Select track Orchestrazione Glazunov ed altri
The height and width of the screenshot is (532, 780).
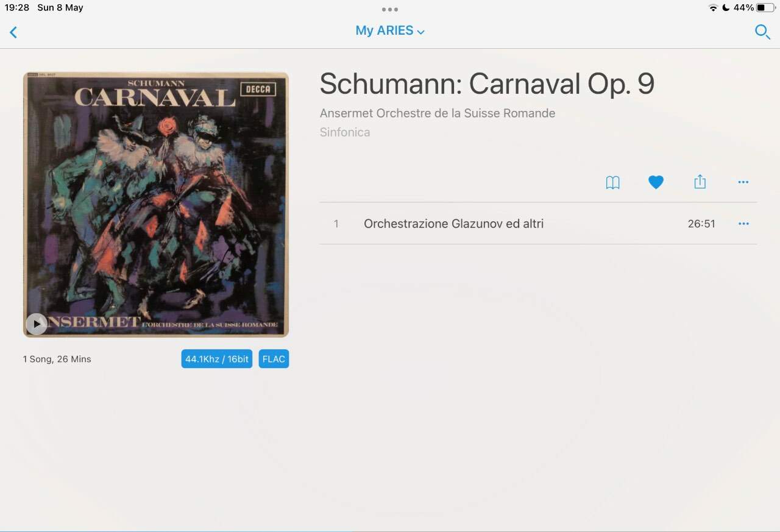(453, 224)
